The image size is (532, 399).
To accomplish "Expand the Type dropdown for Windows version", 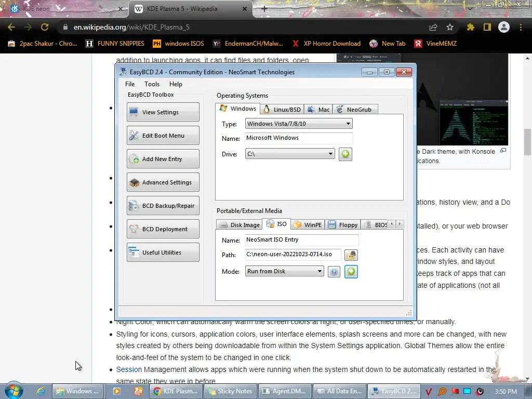I will [x=299, y=124].
